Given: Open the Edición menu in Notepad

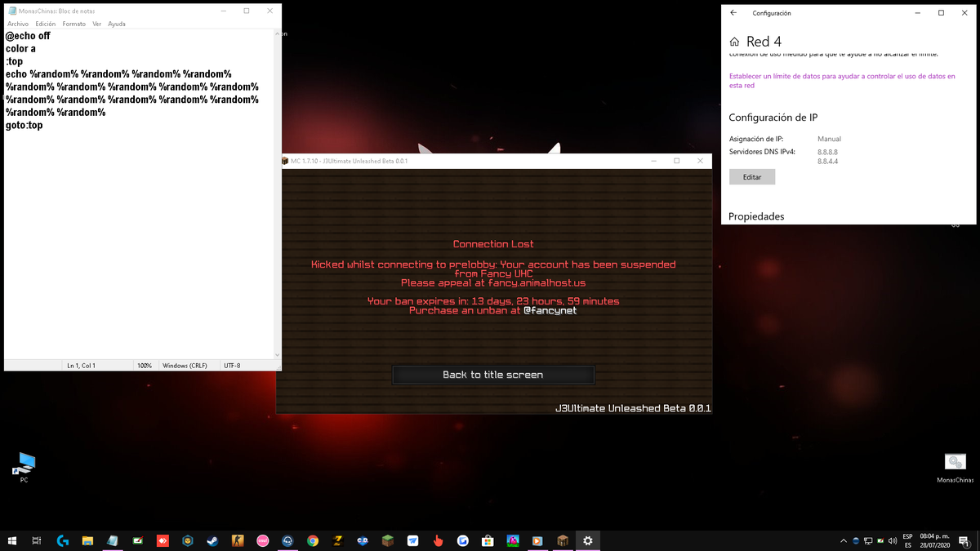Looking at the screenshot, I should click(x=46, y=24).
